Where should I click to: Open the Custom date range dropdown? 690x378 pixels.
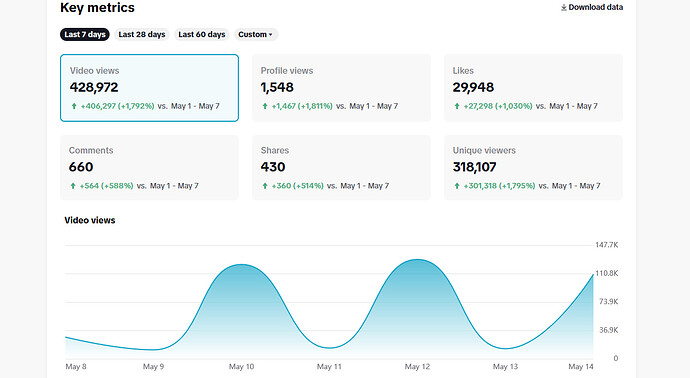256,34
